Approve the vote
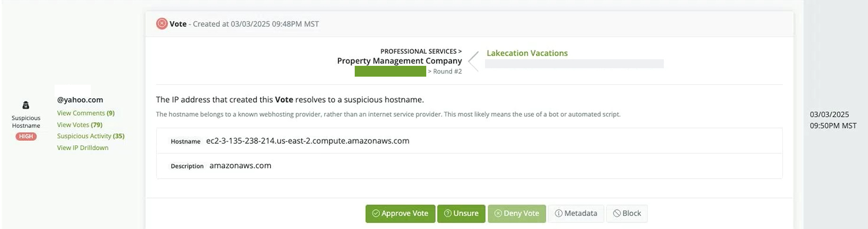This screenshot has width=868, height=229. (400, 213)
